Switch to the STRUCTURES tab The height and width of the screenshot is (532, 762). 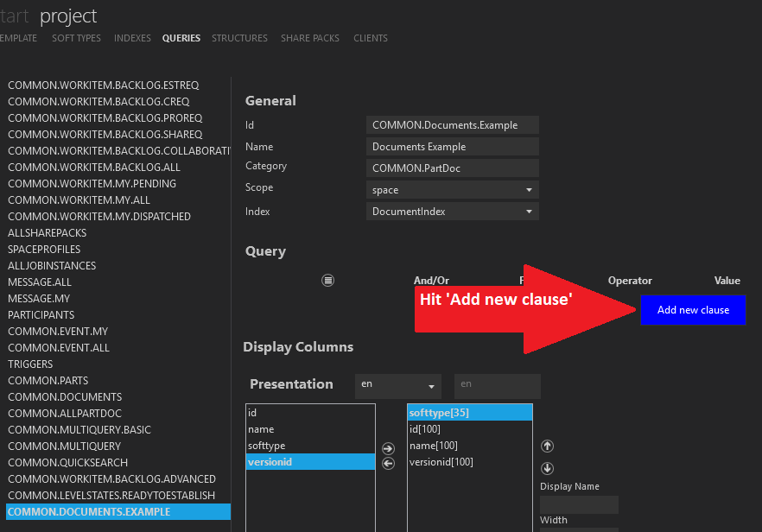[x=239, y=38]
